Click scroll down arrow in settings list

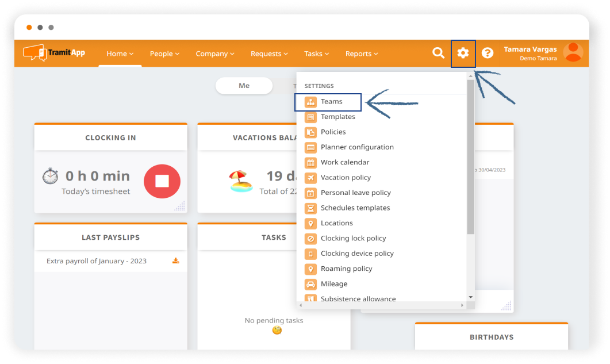pyautogui.click(x=470, y=297)
